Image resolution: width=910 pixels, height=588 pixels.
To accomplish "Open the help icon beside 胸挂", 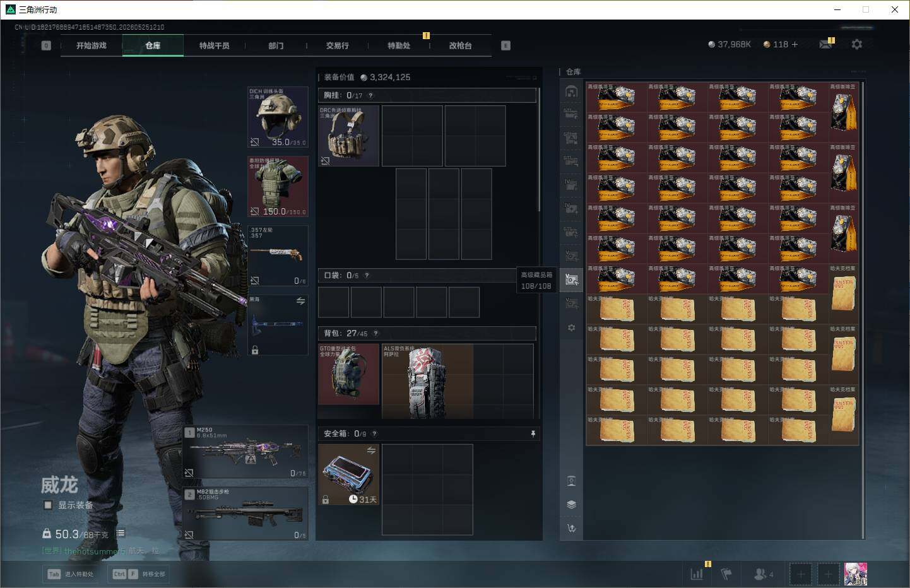I will tap(370, 96).
